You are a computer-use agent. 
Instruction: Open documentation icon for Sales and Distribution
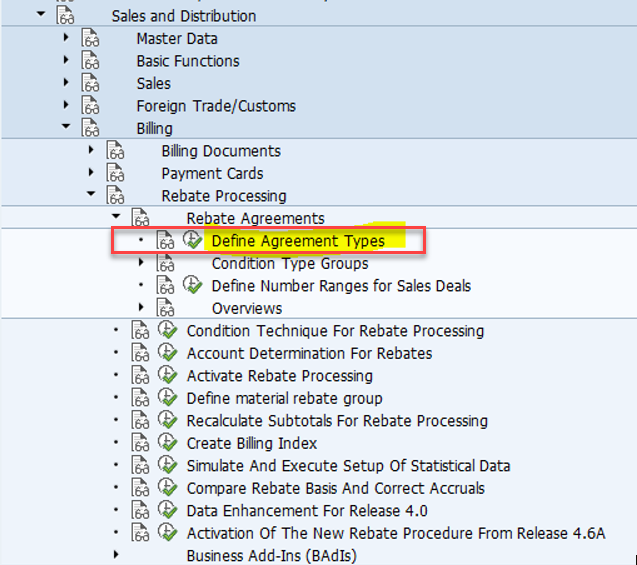pos(65,15)
